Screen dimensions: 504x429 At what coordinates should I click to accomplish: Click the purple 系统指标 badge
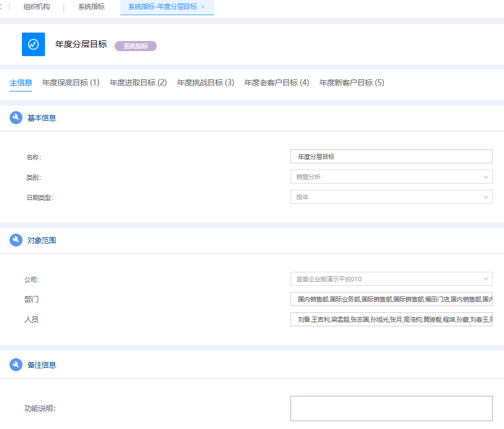point(135,46)
